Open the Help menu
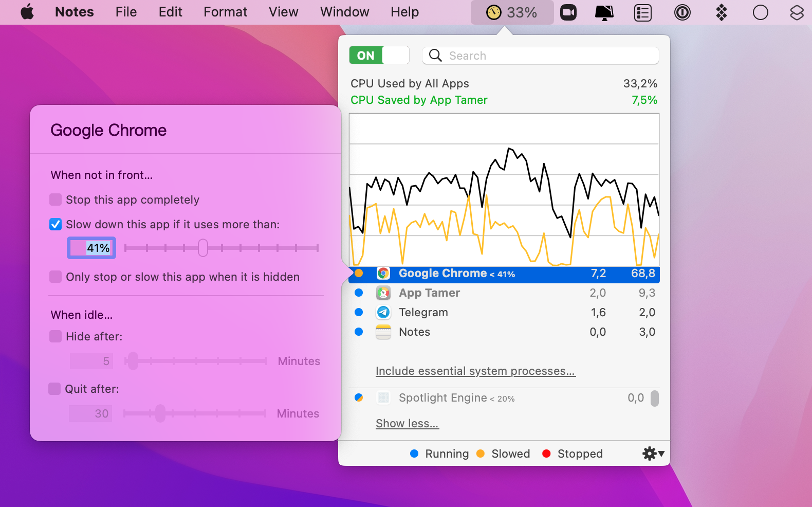Image resolution: width=812 pixels, height=507 pixels. click(x=405, y=12)
